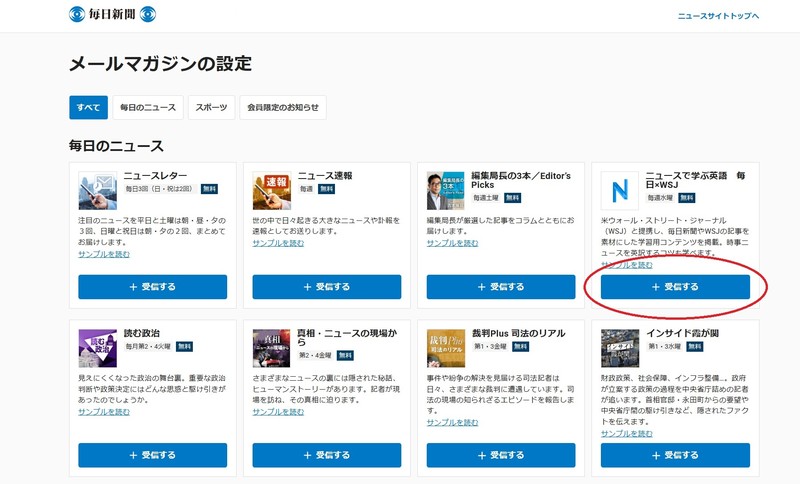Click 毎週土曜 frequency label
Image resolution: width=800 pixels, height=484 pixels.
click(486, 198)
